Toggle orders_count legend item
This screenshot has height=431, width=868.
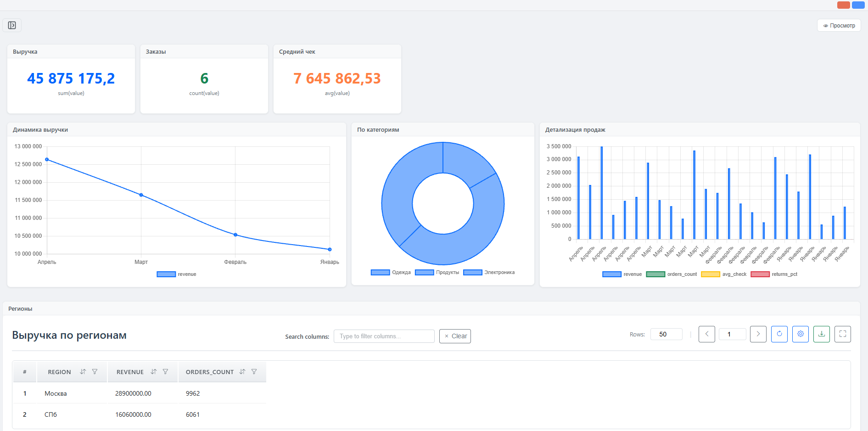coord(672,274)
